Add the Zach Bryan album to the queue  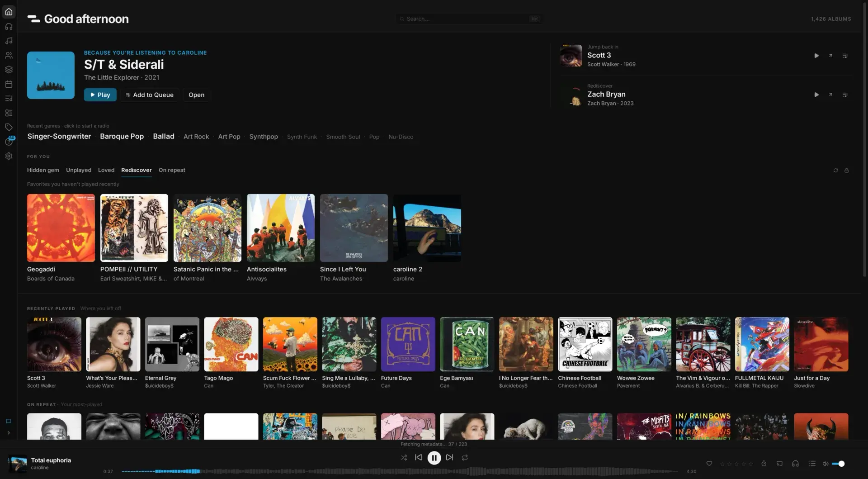(x=844, y=95)
